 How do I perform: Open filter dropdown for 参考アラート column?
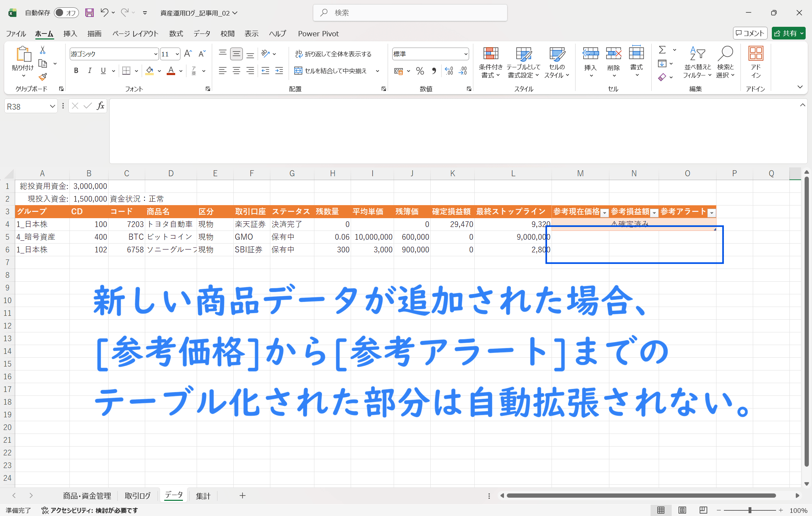(x=712, y=213)
